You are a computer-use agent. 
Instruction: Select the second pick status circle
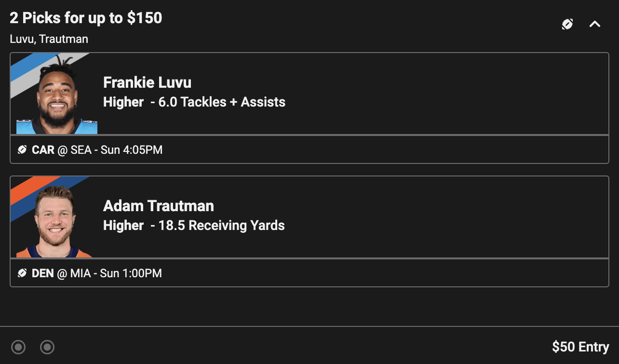47,347
